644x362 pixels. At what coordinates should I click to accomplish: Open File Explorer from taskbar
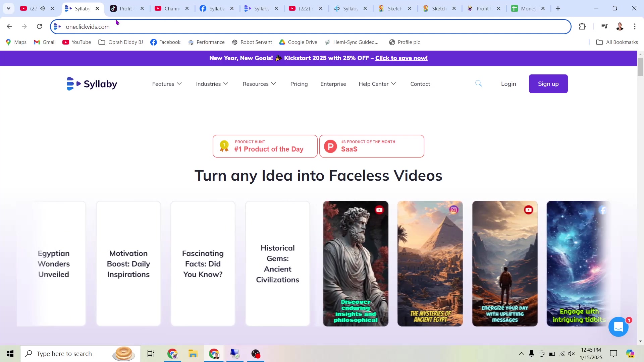[x=193, y=354]
